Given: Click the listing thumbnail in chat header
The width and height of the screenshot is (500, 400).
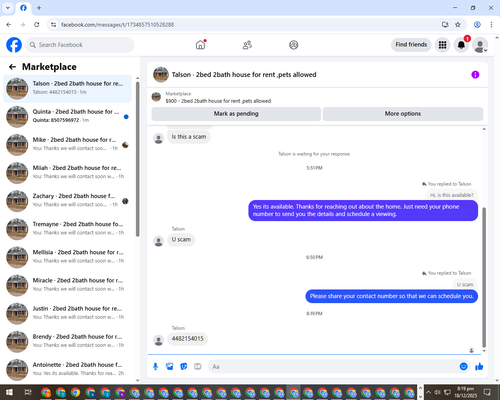Looking at the screenshot, I should (x=161, y=75).
